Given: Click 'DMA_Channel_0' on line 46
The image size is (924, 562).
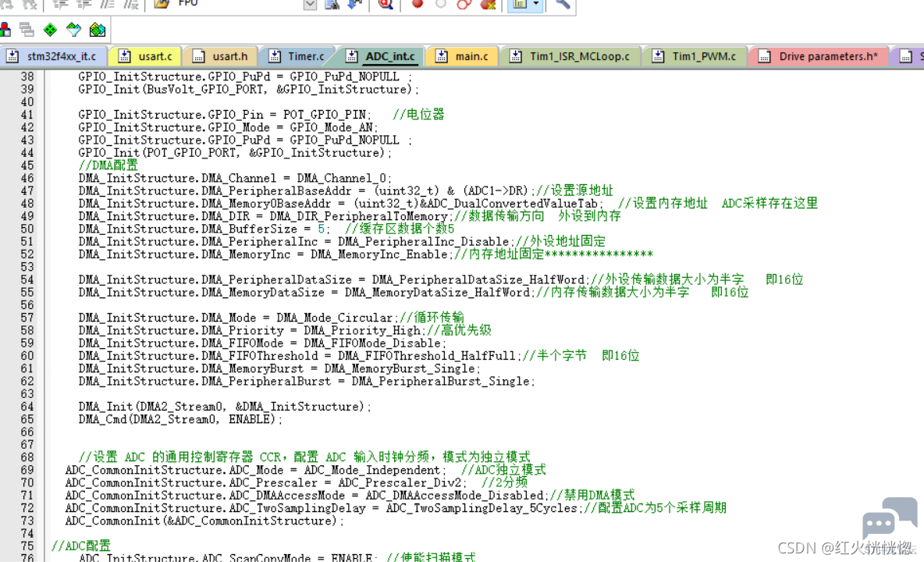Looking at the screenshot, I should tap(342, 179).
